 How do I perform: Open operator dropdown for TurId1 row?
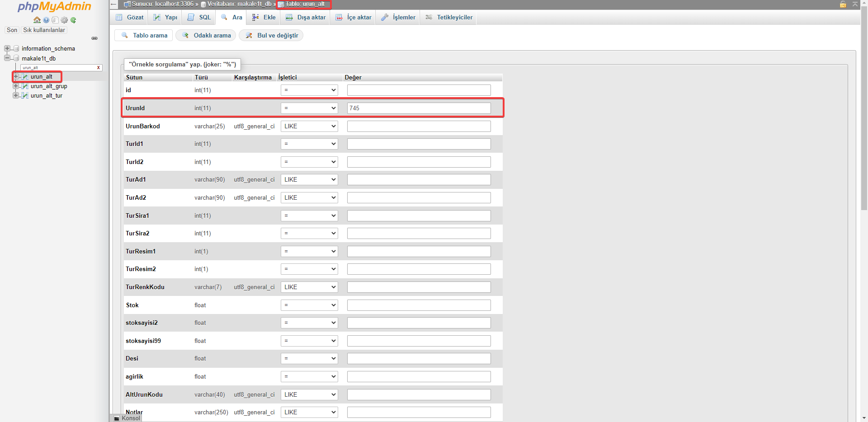tap(309, 144)
